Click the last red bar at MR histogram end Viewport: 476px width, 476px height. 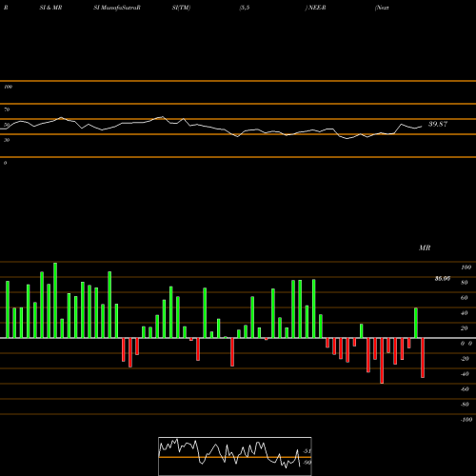423,358
